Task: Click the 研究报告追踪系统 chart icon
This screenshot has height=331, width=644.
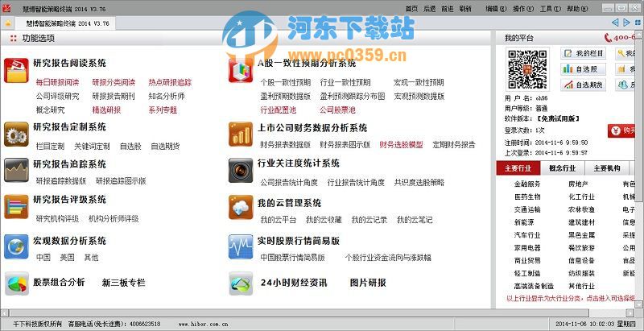Action: click(16, 170)
